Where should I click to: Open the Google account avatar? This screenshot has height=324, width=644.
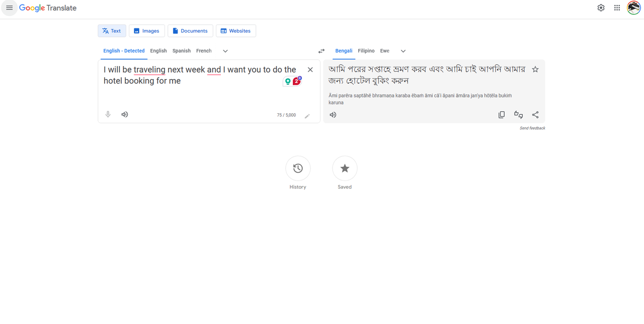tap(633, 8)
